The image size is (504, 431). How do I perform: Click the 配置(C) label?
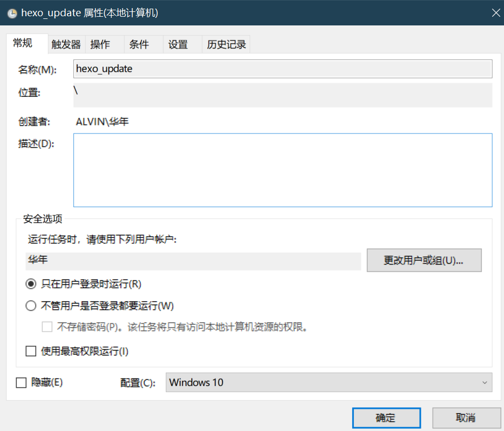[x=138, y=383]
